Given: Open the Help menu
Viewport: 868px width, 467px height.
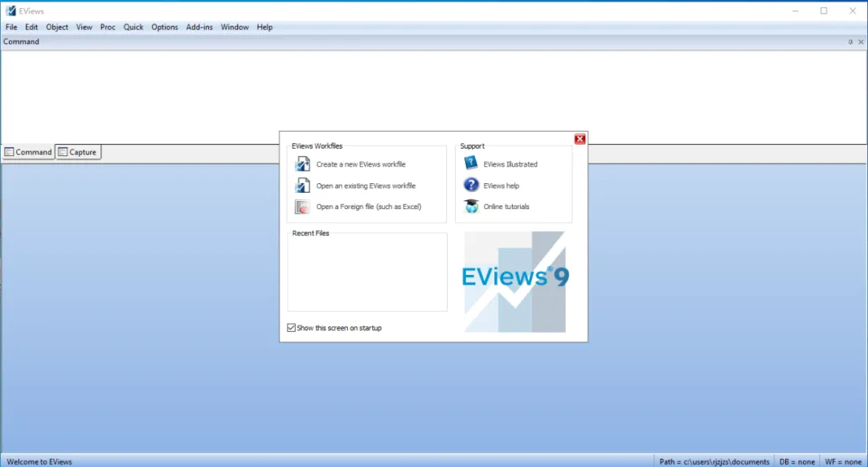Looking at the screenshot, I should coord(264,27).
